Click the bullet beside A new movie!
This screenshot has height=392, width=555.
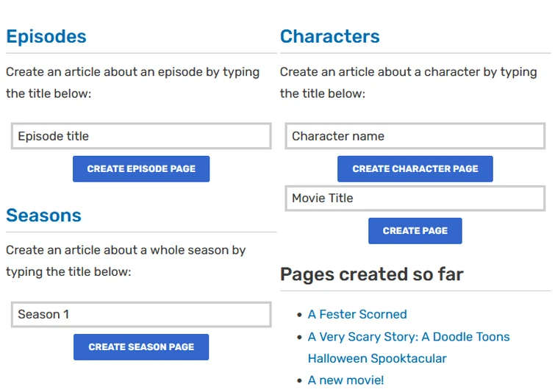299,380
